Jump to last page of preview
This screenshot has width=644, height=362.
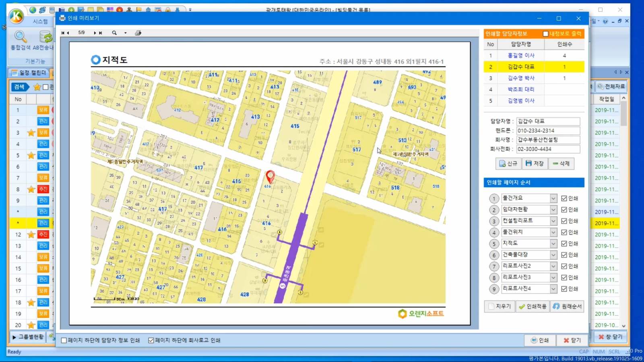[x=101, y=33]
